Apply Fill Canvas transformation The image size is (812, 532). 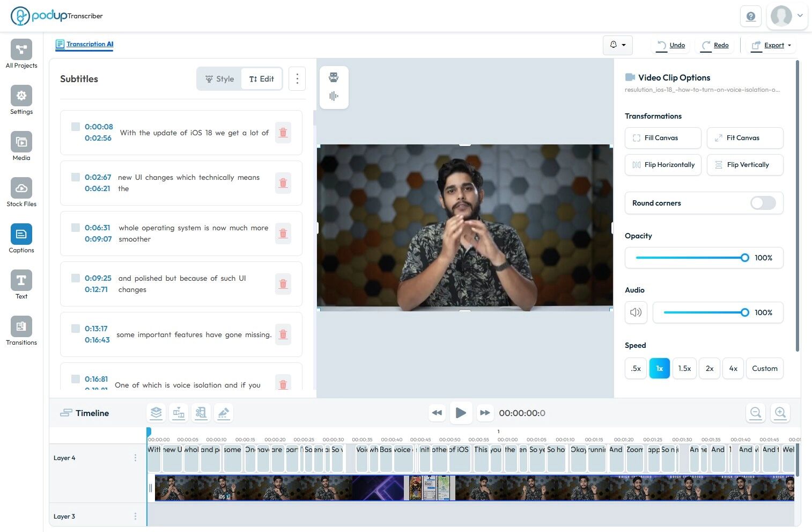click(663, 138)
